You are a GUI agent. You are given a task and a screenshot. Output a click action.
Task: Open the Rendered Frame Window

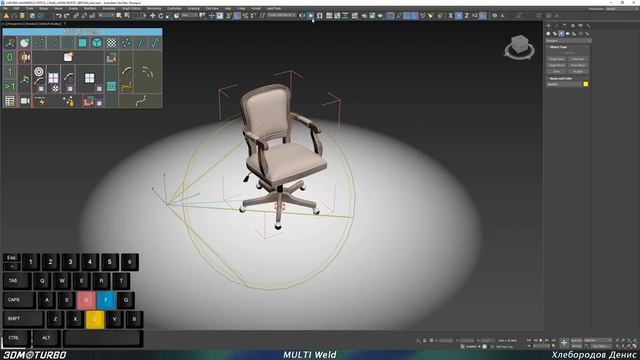pos(372,16)
